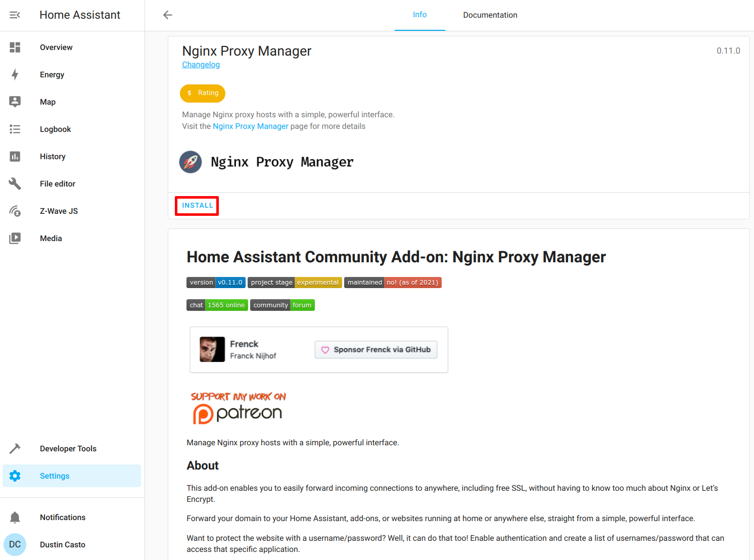Screen dimensions: 754x560
Task: Click the Logbook list icon
Action: tap(15, 129)
